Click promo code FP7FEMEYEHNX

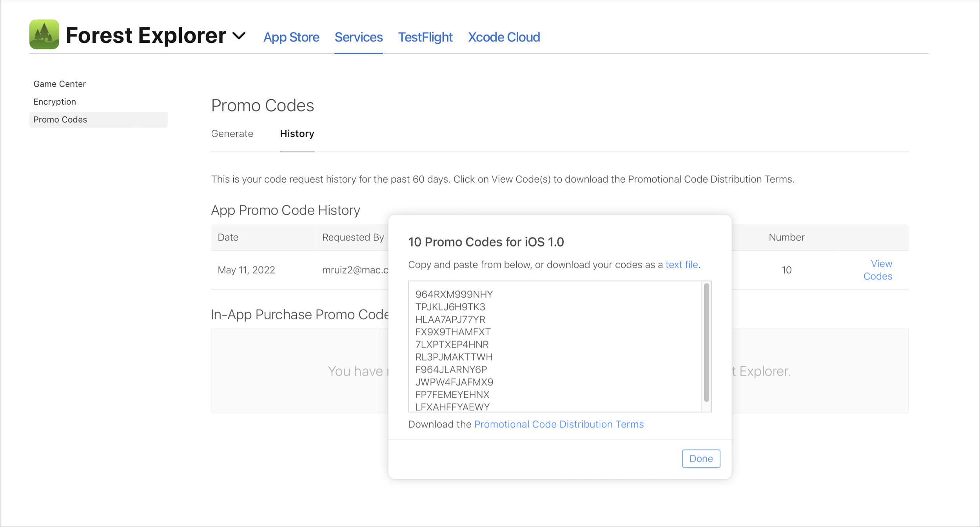(452, 395)
